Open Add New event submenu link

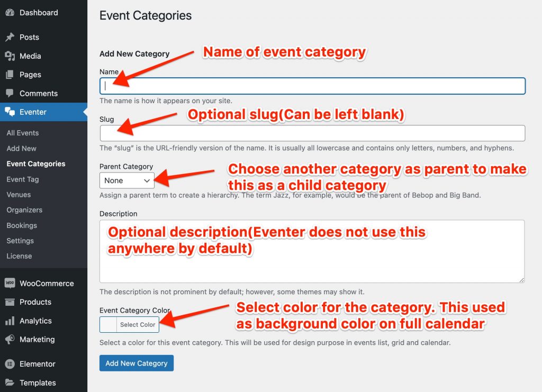21,148
